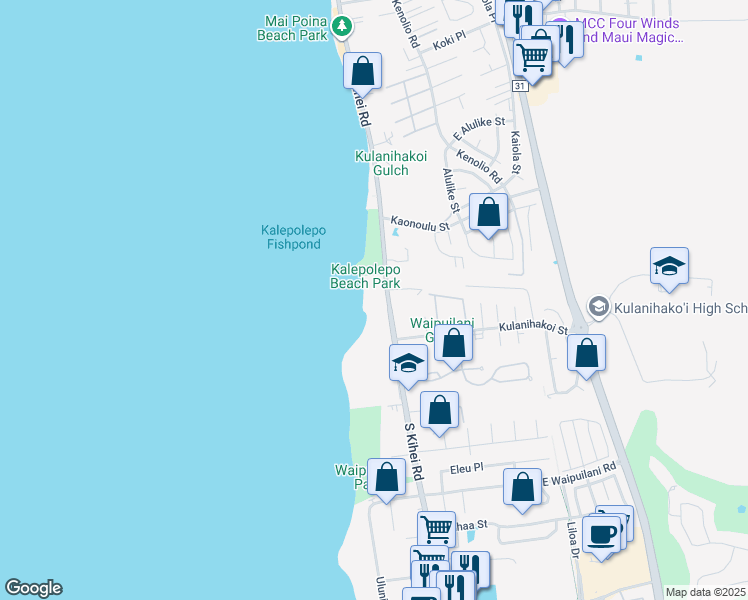Click the S Kihei Rd street label
Image resolution: width=748 pixels, height=600 pixels.
click(414, 452)
